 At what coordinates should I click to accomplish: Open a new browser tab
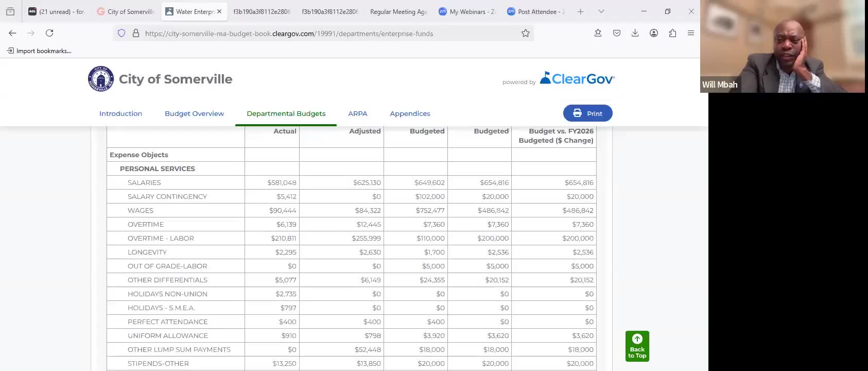click(580, 11)
